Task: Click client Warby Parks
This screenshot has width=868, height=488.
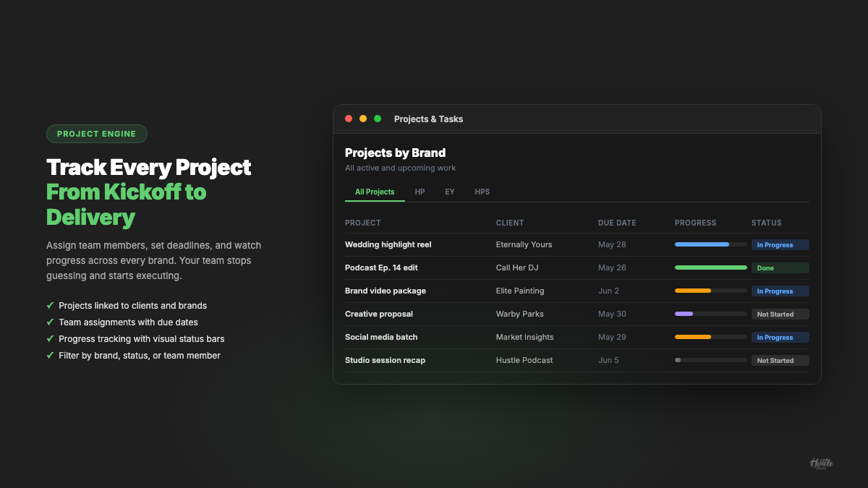Action: click(520, 314)
